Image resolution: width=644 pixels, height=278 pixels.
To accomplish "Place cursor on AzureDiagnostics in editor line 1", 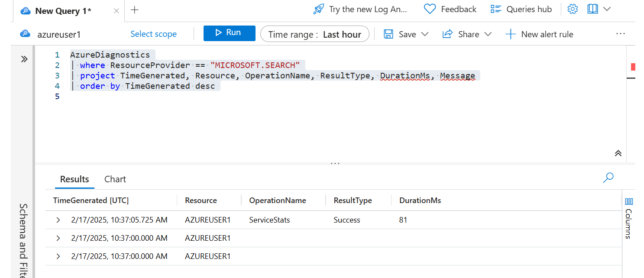I will click(x=110, y=55).
